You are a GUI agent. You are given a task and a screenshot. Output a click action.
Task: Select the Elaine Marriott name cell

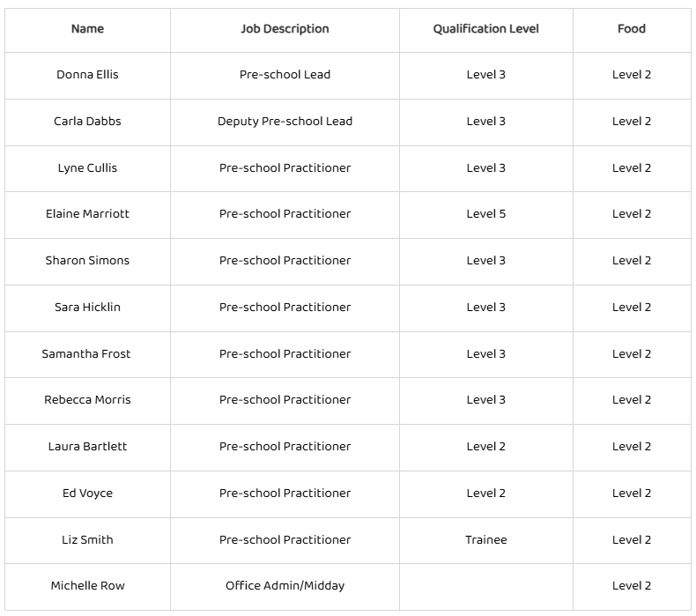click(87, 214)
